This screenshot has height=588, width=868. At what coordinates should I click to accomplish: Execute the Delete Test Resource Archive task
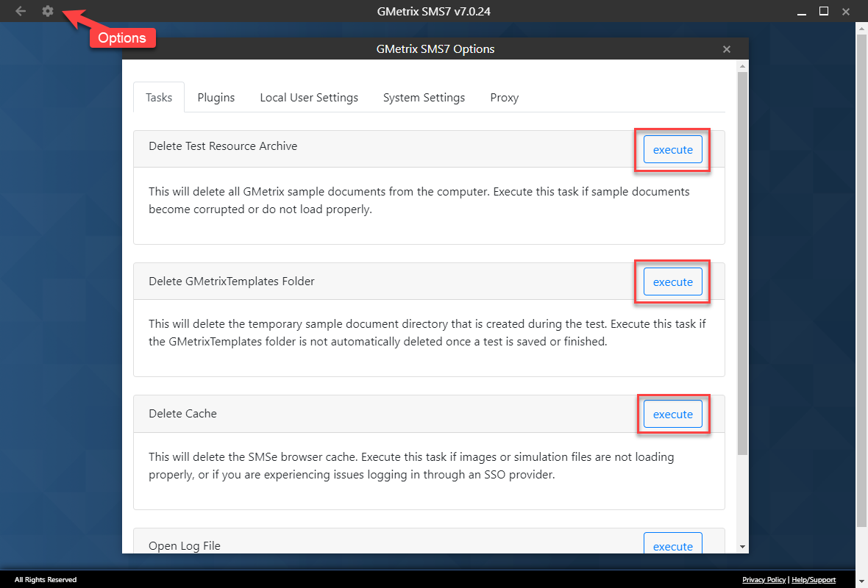(672, 149)
